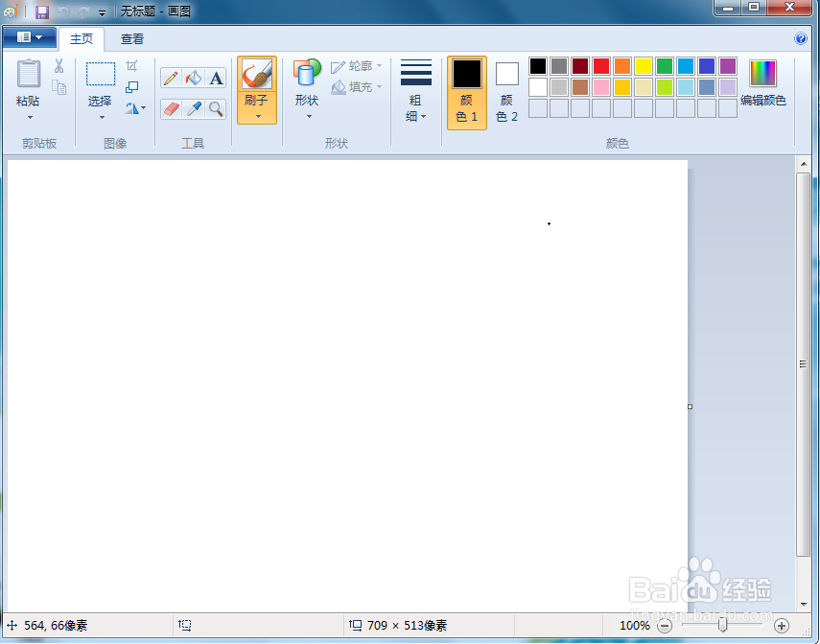The height and width of the screenshot is (644, 820).
Task: Select the Text tool (A icon)
Action: click(216, 78)
